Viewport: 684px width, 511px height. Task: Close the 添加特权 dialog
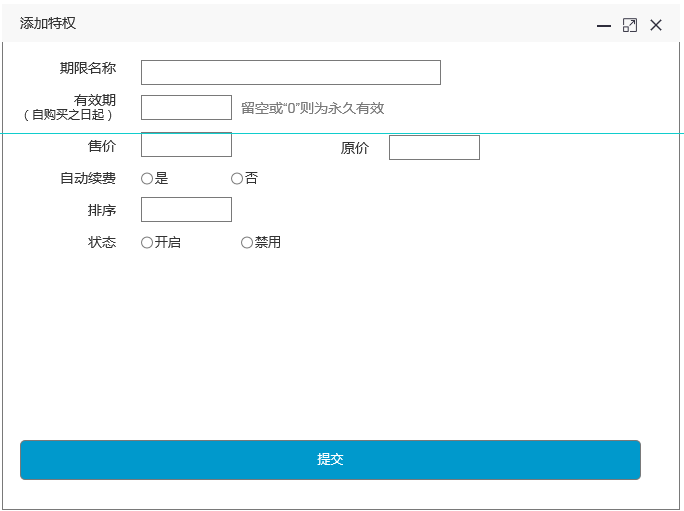[x=656, y=25]
